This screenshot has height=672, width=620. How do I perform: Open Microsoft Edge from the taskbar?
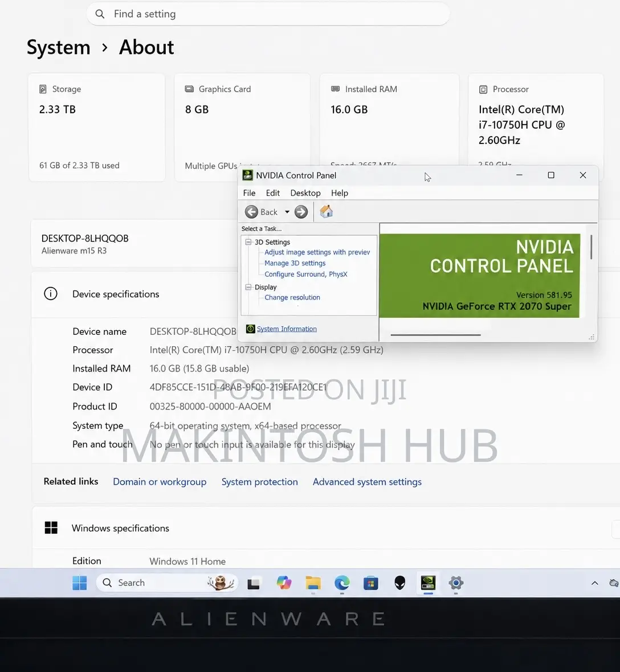pos(342,583)
